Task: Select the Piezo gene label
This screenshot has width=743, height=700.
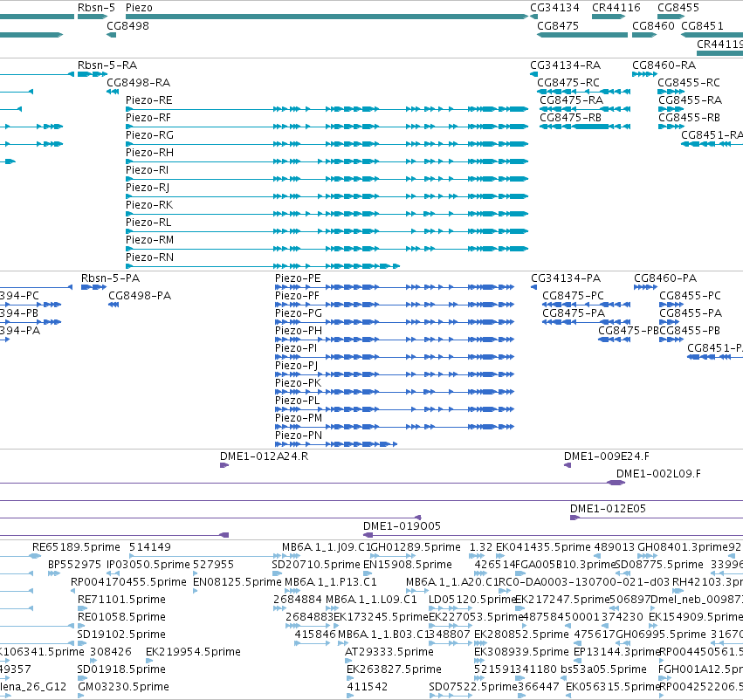Action: [139, 8]
